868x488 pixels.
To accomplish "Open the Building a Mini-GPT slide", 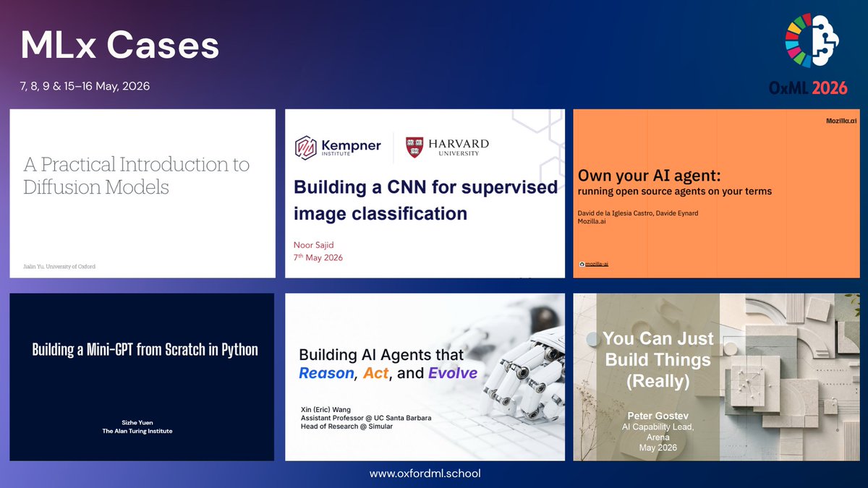I will (142, 377).
